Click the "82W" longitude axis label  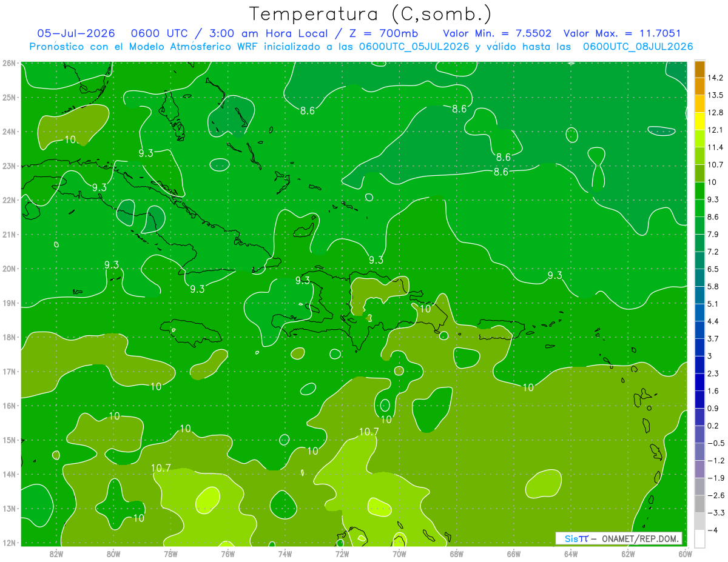coord(56,553)
